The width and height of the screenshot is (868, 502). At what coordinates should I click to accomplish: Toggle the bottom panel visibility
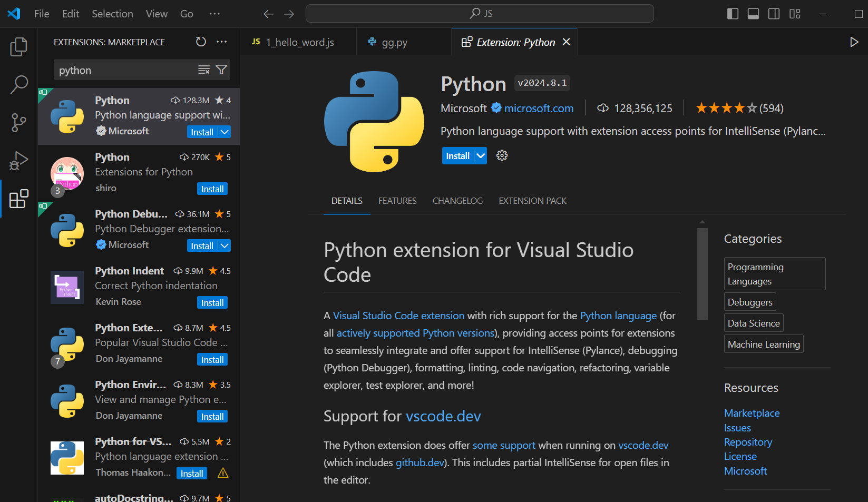(x=753, y=14)
